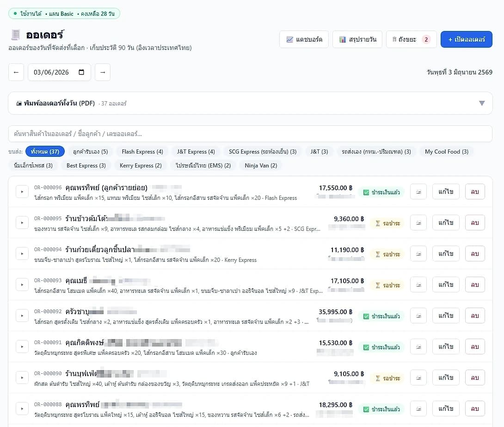Click the 03/06/2026 date input
The width and height of the screenshot is (504, 427).
pos(59,72)
